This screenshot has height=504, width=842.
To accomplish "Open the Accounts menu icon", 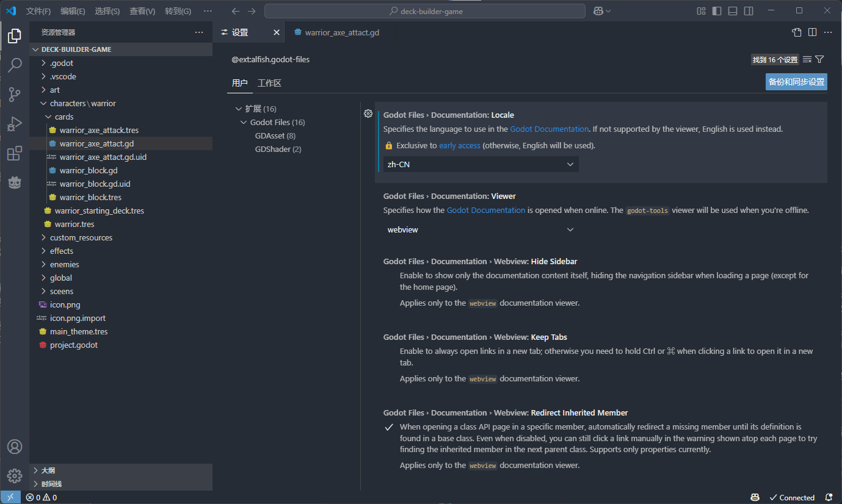I will click(x=15, y=447).
